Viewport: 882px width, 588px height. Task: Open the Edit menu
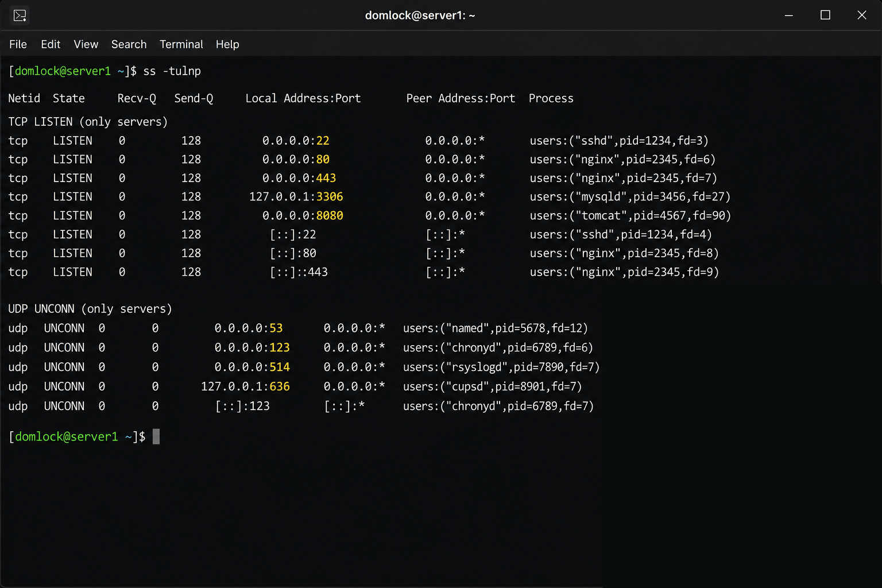tap(51, 44)
